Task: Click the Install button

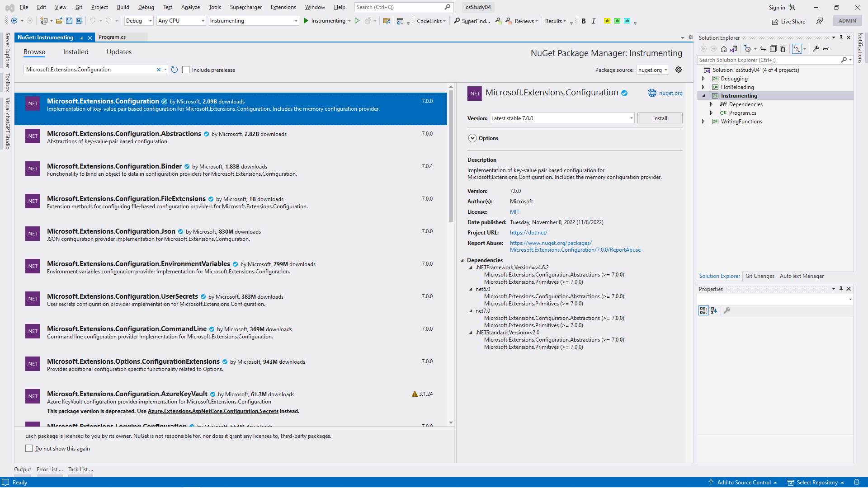Action: click(660, 118)
